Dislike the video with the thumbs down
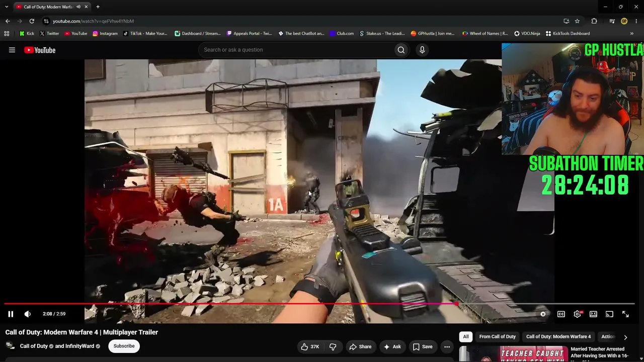 point(333,346)
